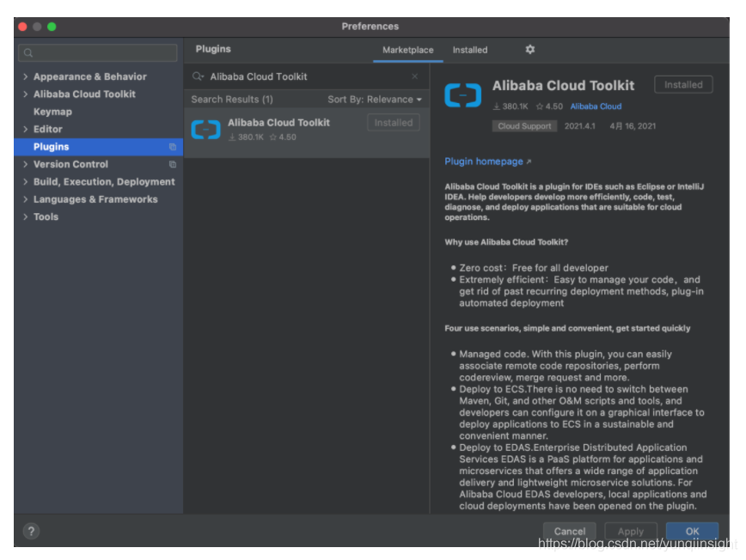Screen dimensions: 746x560
Task: Click Alibaba Cloud Toolkit logo in search results
Action: 206,130
